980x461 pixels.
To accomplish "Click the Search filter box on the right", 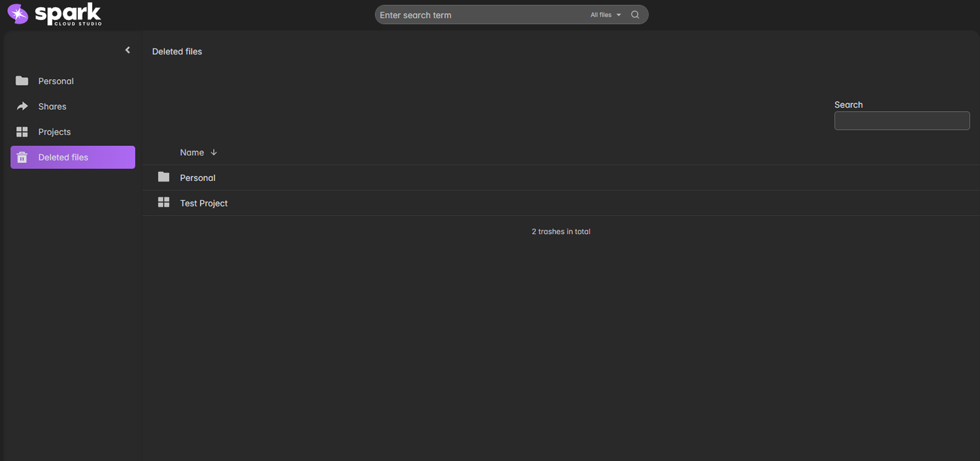I will click(902, 121).
